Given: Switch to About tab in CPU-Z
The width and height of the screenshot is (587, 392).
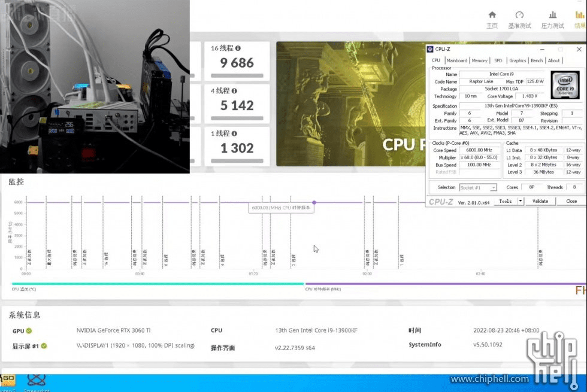Looking at the screenshot, I should [x=553, y=60].
